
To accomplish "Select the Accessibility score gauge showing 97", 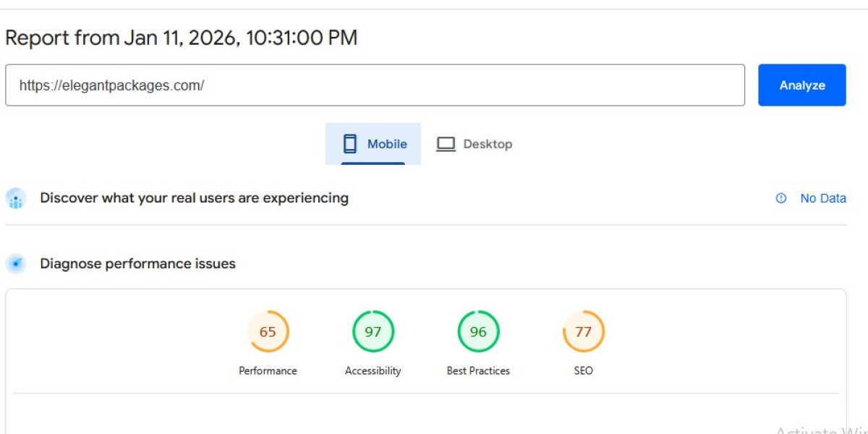I will [373, 332].
